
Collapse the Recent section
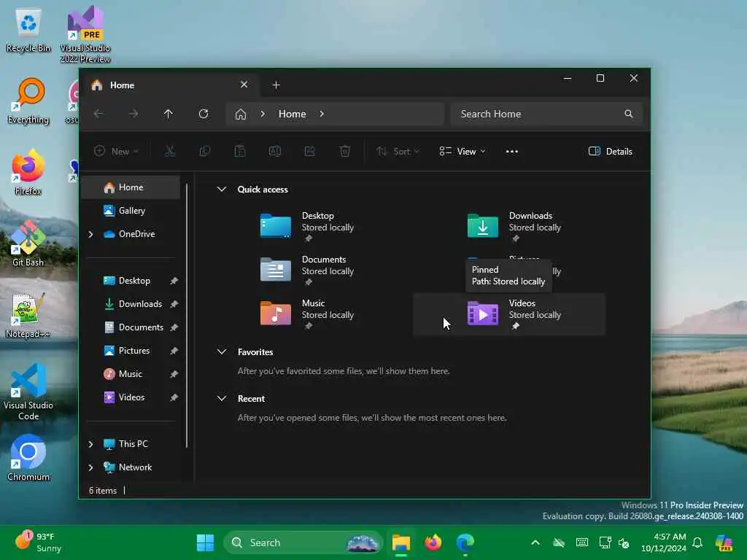(222, 399)
